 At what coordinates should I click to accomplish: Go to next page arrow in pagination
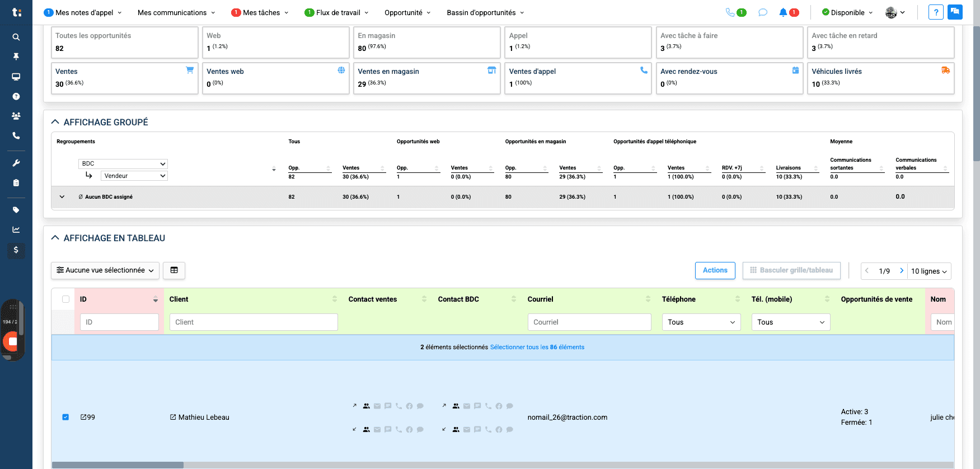point(901,271)
